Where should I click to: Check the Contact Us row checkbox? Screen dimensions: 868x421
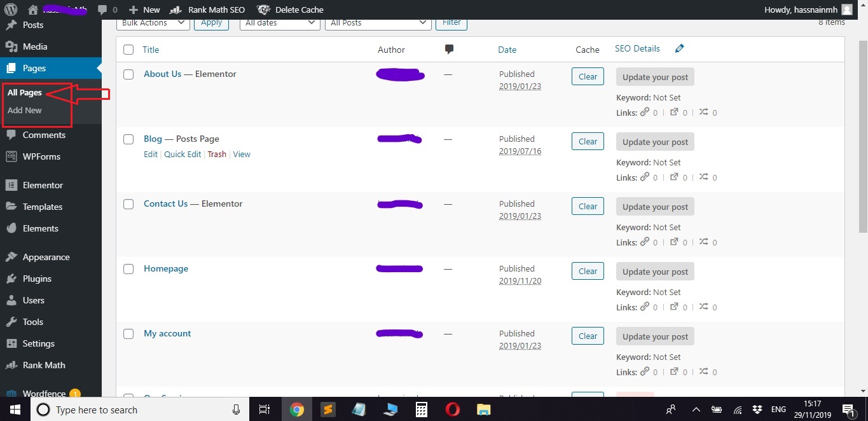coord(128,204)
